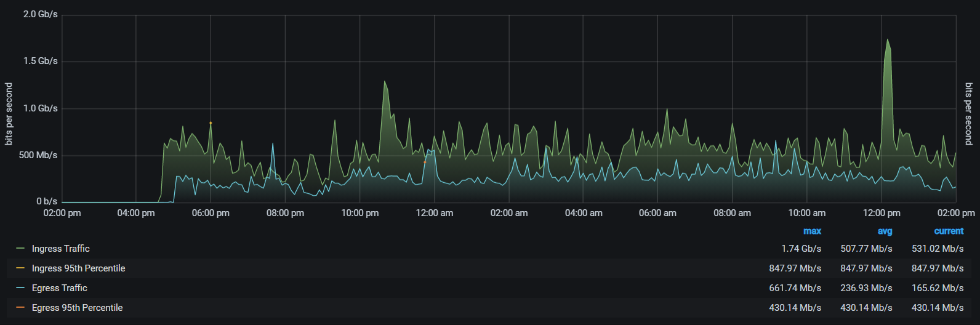Screen dimensions: 980x325
Task: Click the left 'bits per second' axis title
Action: pyautogui.click(x=9, y=114)
